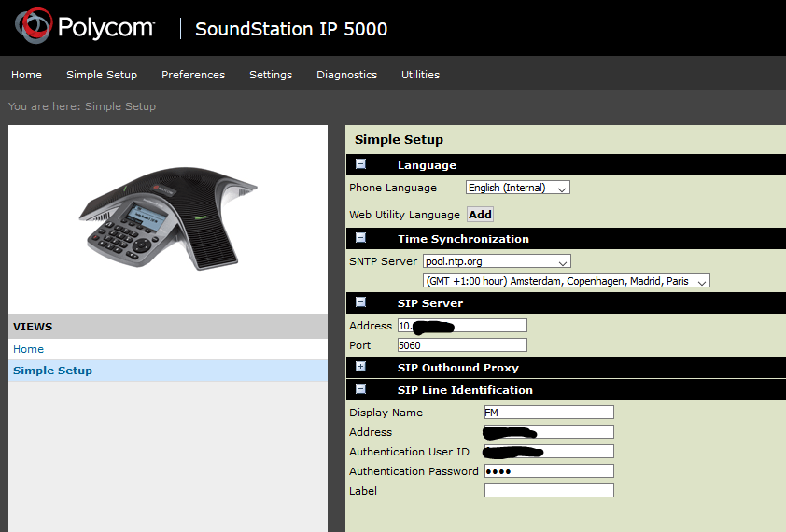Click the SoundStation phone image
The height and width of the screenshot is (532, 786).
[x=168, y=218]
